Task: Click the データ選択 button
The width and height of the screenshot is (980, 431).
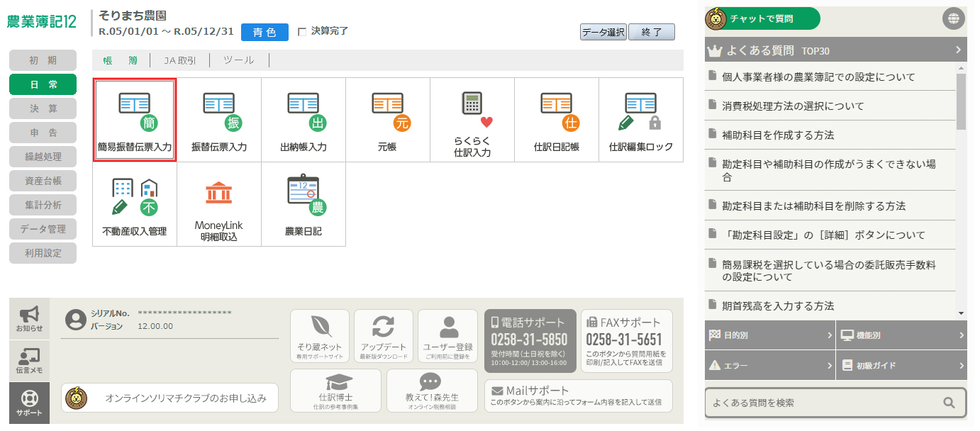Action: [603, 32]
